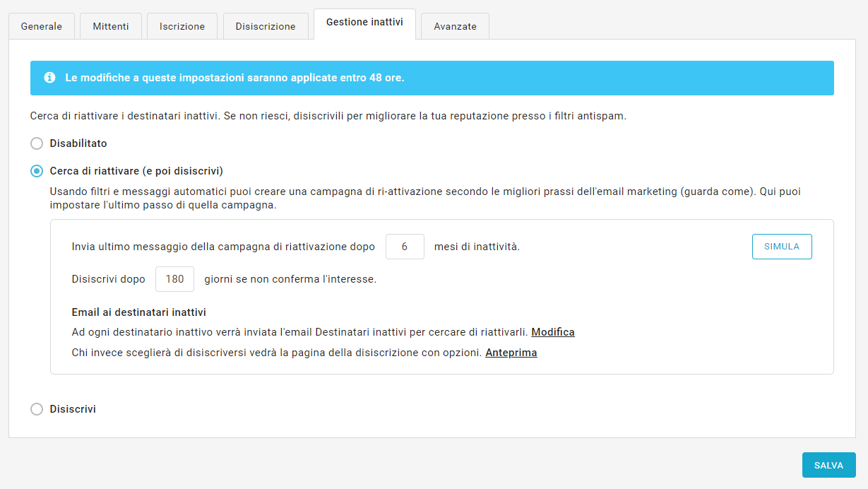
Task: Click the 'Email ai destinatari inattivi' heading
Action: tap(138, 312)
